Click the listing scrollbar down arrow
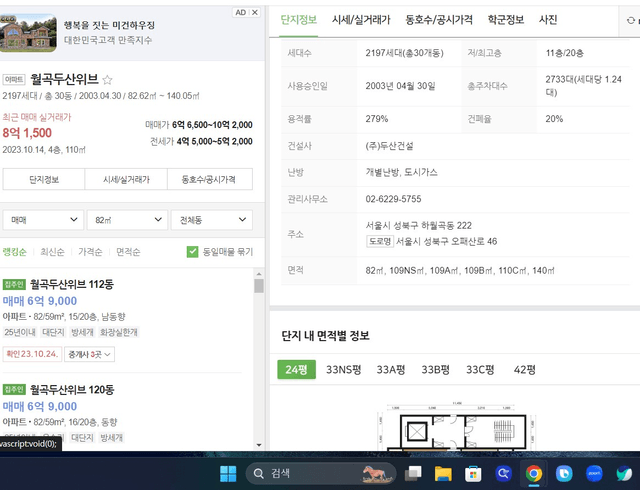Viewport: 640px width, 490px height. 259,445
